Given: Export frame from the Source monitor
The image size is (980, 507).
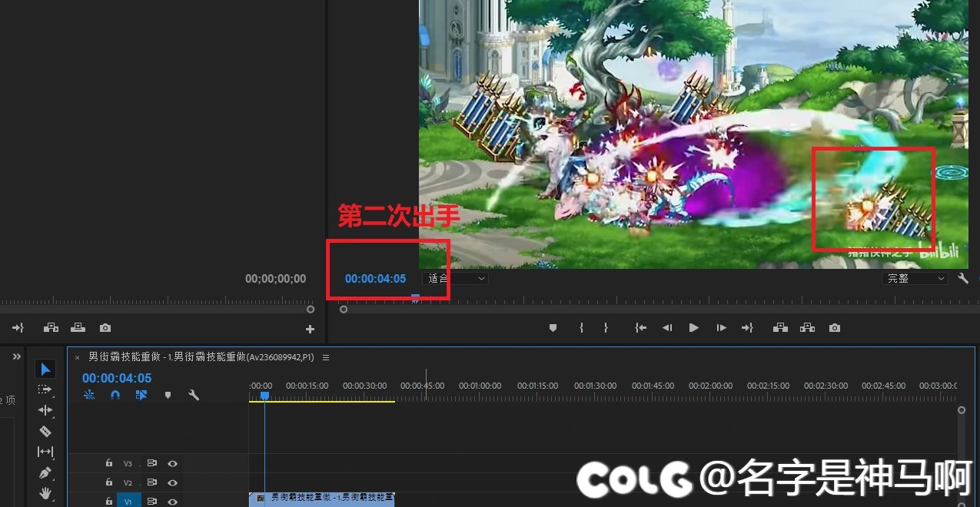Looking at the screenshot, I should [x=105, y=328].
